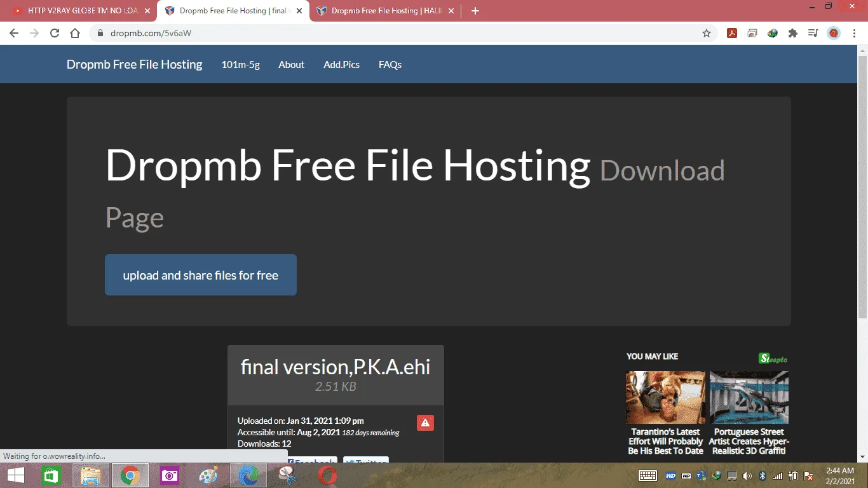
Task: Open the Internet Download Manager extension
Action: click(773, 33)
